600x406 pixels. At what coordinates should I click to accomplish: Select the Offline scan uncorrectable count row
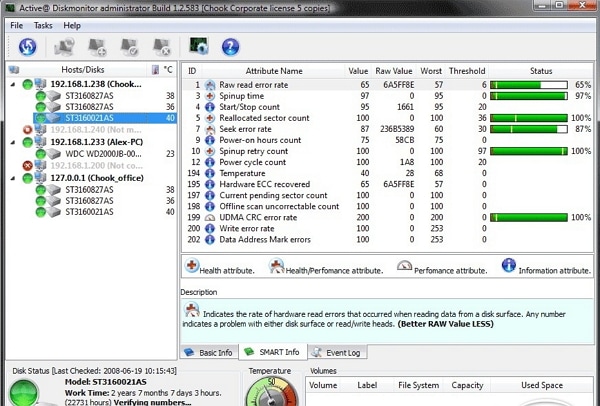(387, 207)
